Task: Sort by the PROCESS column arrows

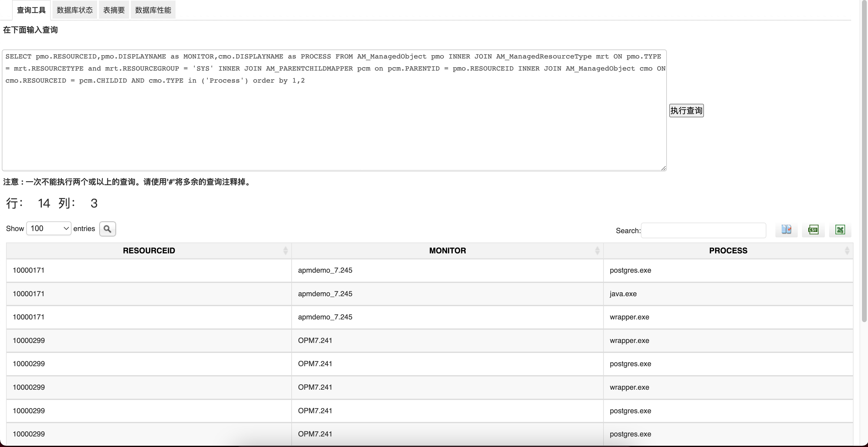Action: [x=847, y=250]
